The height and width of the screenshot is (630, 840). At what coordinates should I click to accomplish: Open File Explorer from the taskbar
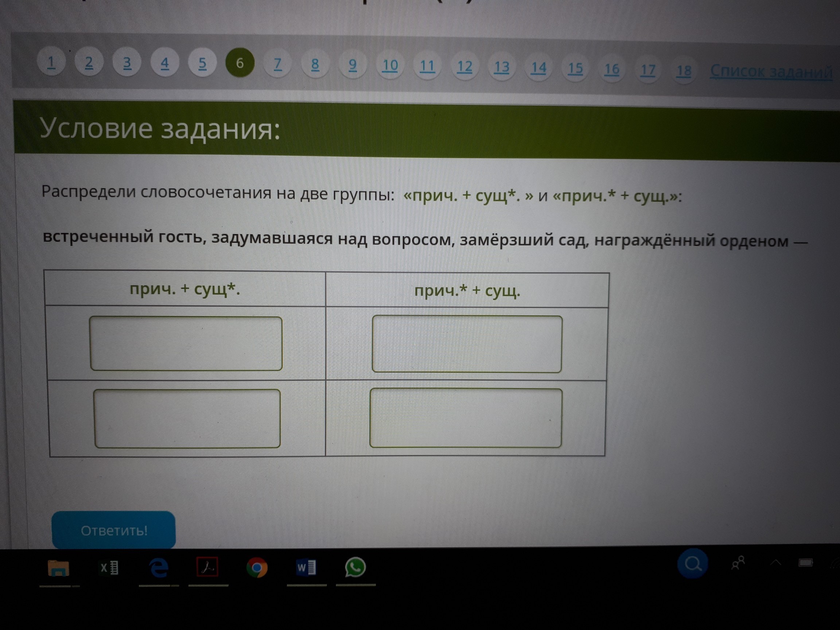coord(58,568)
